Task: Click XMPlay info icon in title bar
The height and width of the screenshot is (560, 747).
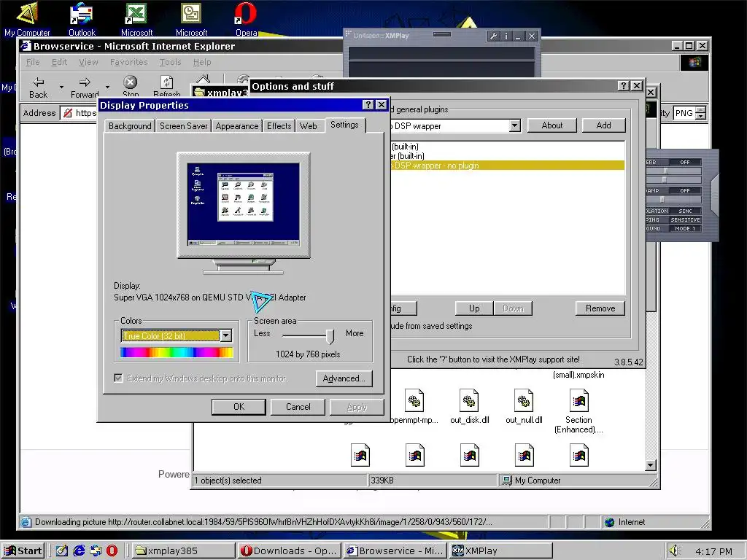Action: coord(506,36)
